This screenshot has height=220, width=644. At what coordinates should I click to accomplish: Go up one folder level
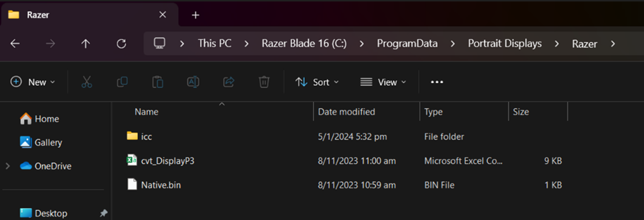point(86,43)
